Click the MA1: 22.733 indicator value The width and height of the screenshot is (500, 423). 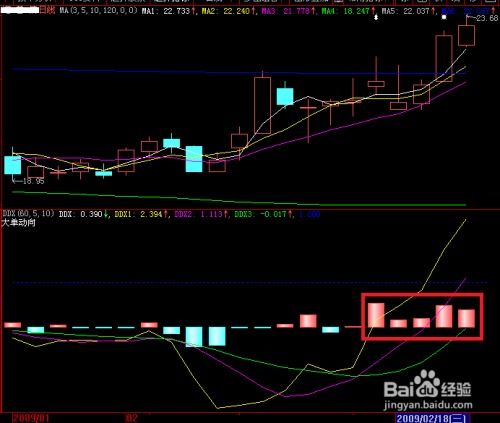point(166,11)
